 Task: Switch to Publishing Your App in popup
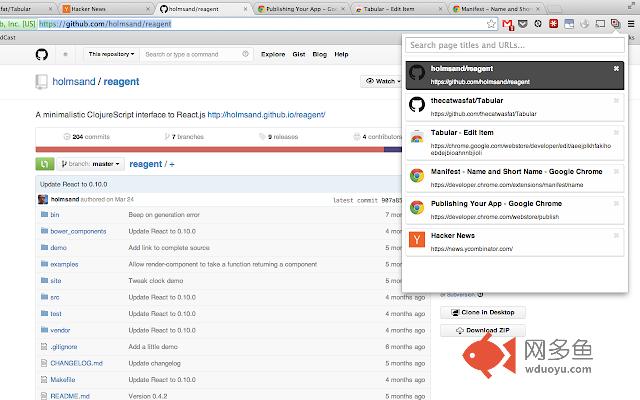[515, 210]
